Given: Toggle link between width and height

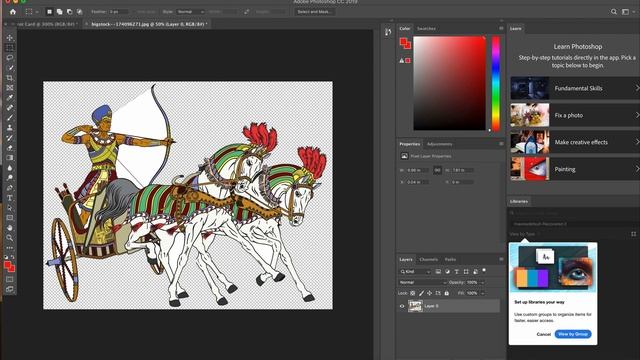Looking at the screenshot, I should (x=437, y=170).
